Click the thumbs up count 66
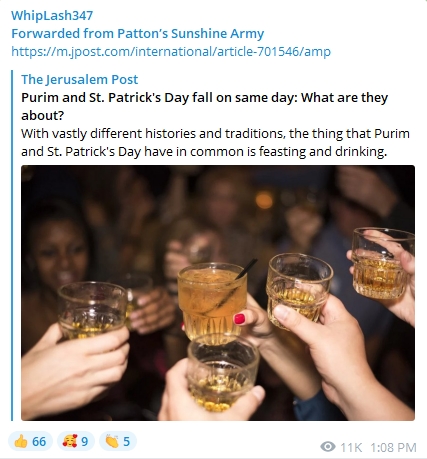427x459 pixels. [39, 442]
